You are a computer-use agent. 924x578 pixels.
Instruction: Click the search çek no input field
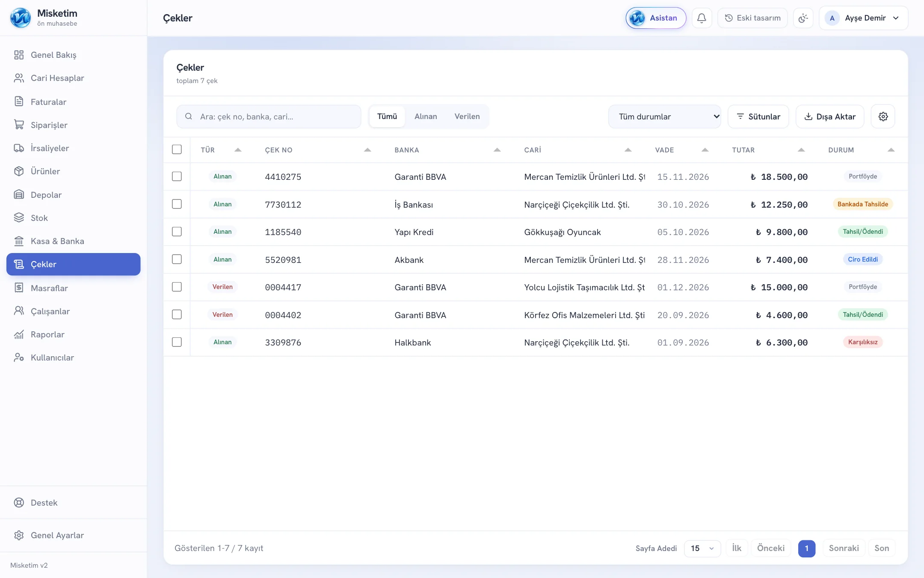269,116
